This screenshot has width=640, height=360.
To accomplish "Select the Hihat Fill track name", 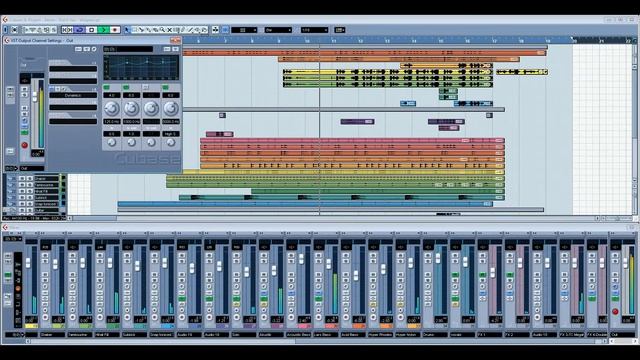I will (x=47, y=191).
